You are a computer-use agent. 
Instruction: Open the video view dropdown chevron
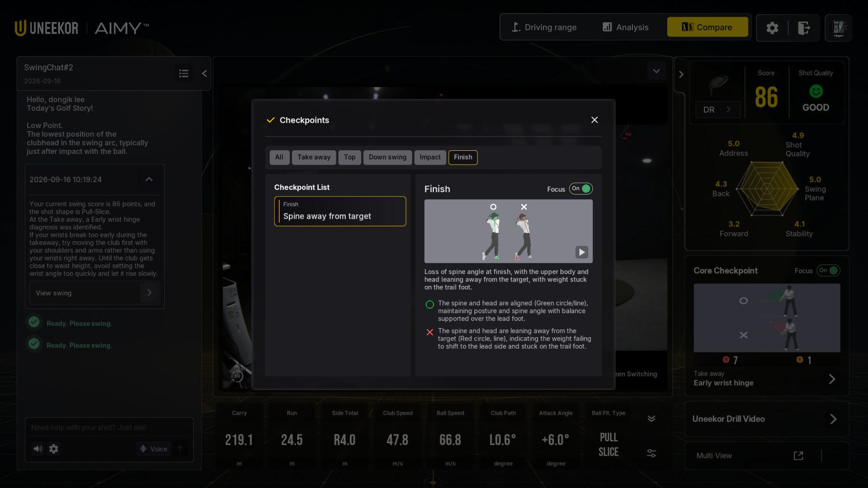656,71
